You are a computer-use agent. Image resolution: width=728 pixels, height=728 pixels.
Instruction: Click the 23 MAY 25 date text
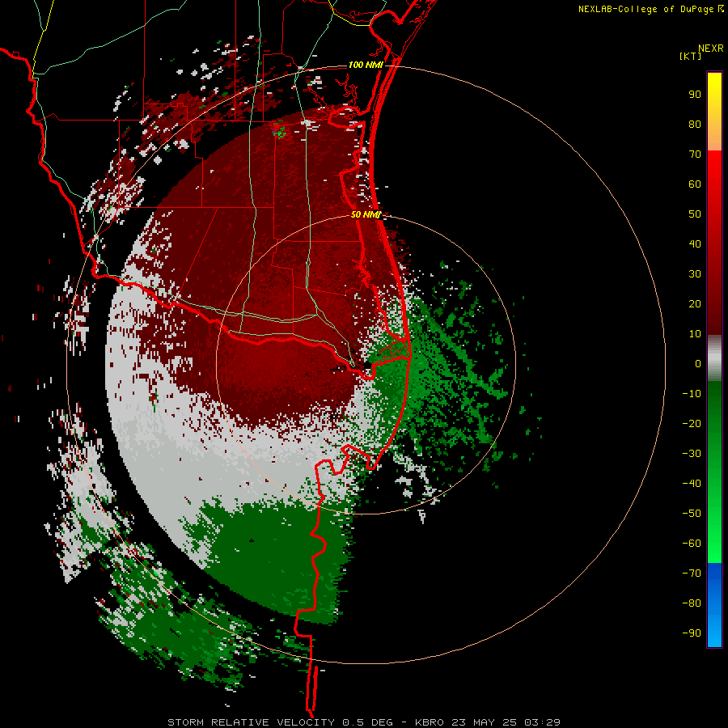coord(484,722)
